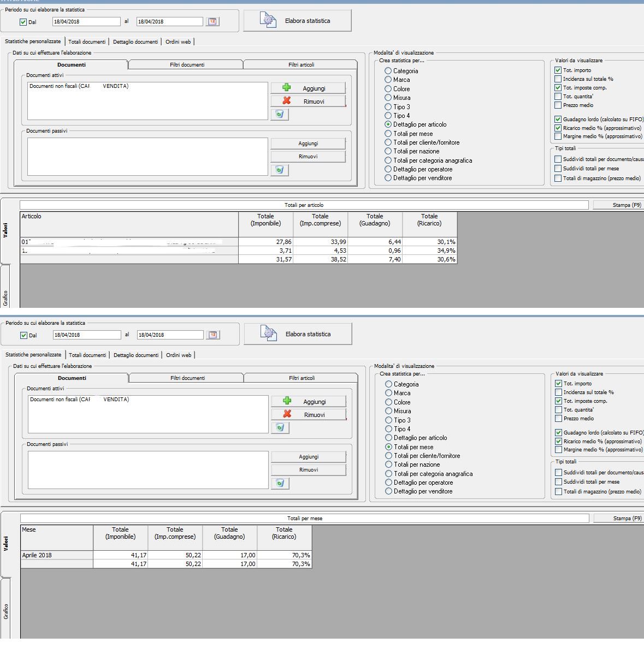
Task: Click red X Rimuovi icon, Totali per mese view
Action: tap(287, 414)
